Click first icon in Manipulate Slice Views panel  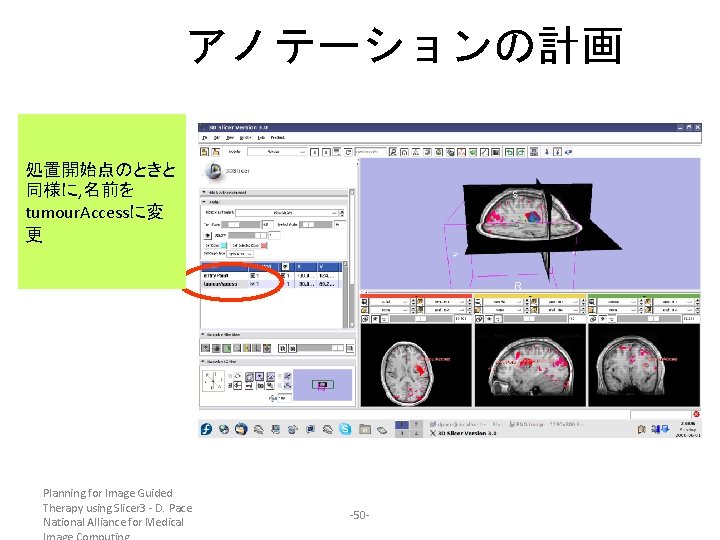click(x=206, y=348)
